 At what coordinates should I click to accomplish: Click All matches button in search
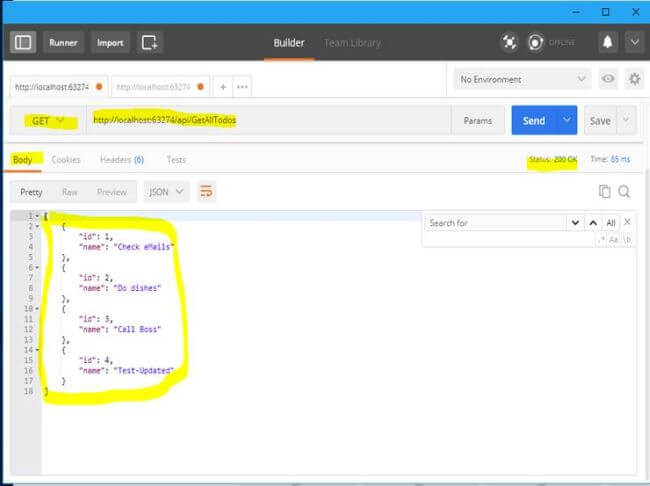(610, 223)
